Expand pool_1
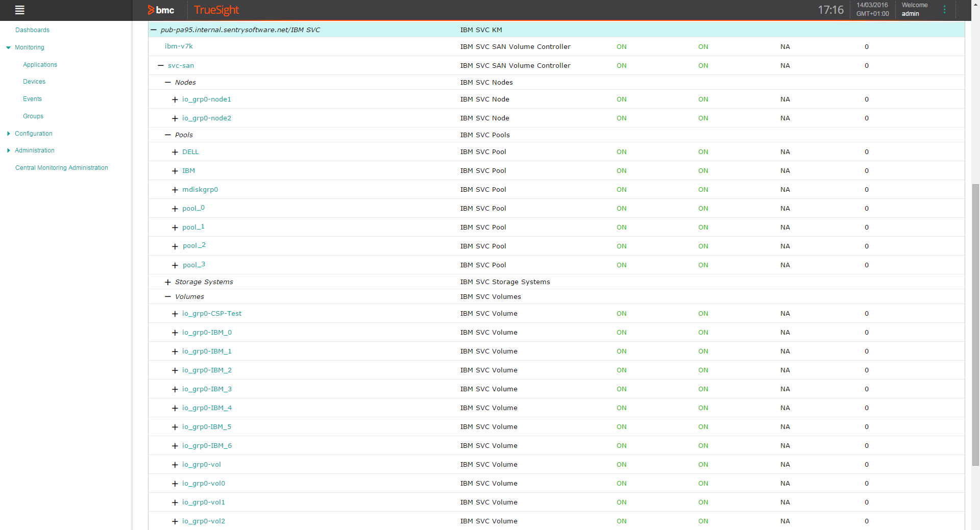Viewport: 980px width, 530px height. click(175, 228)
